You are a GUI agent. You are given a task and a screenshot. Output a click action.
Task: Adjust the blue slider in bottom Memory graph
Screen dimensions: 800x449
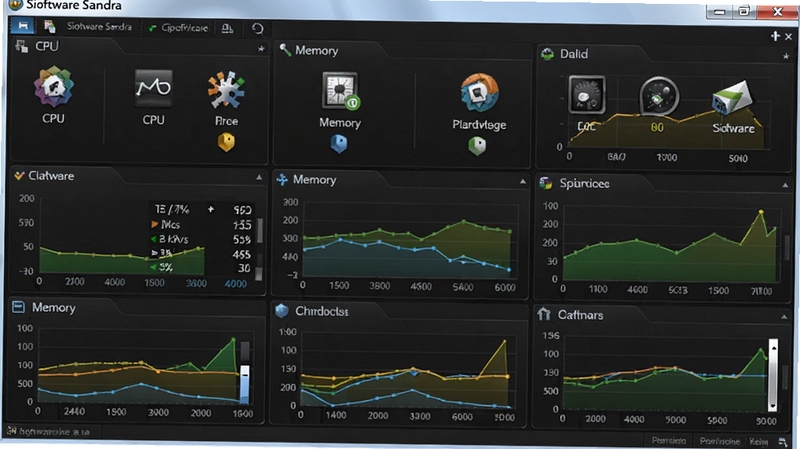tap(245, 384)
